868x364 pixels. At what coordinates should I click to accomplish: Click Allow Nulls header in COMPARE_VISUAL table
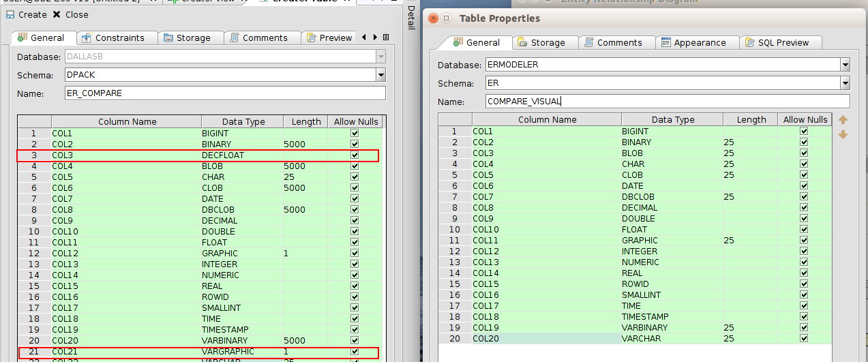coord(805,119)
